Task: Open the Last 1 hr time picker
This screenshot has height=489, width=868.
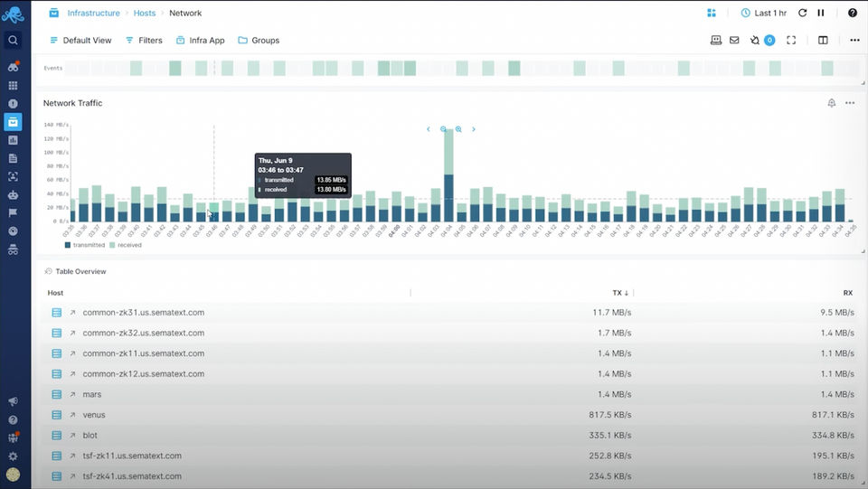Action: [764, 14]
